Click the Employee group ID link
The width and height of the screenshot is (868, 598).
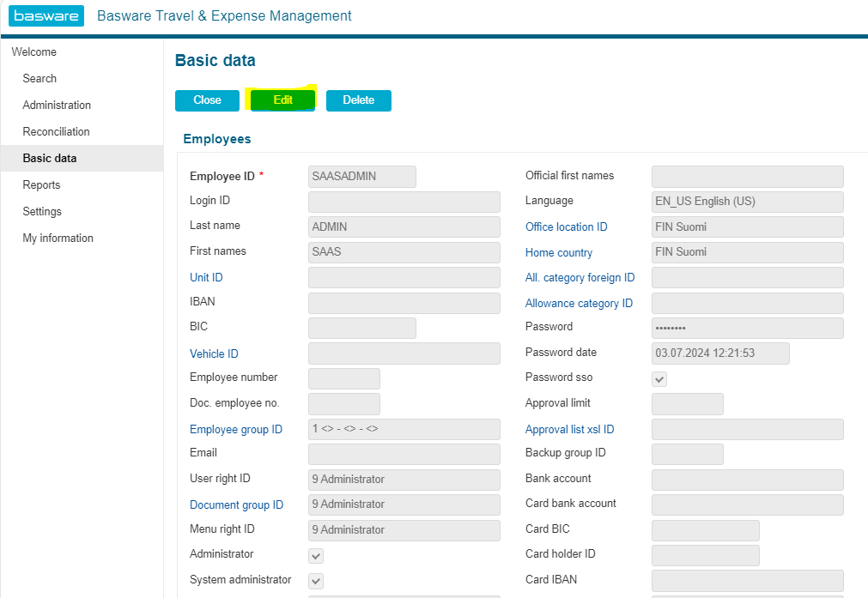pos(235,429)
